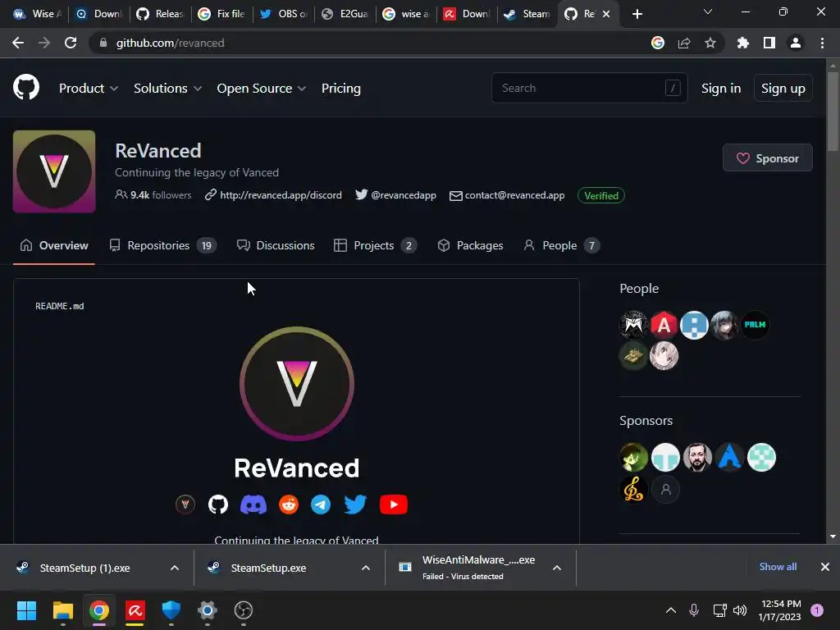
Task: Open File Explorer from taskbar
Action: click(62, 610)
